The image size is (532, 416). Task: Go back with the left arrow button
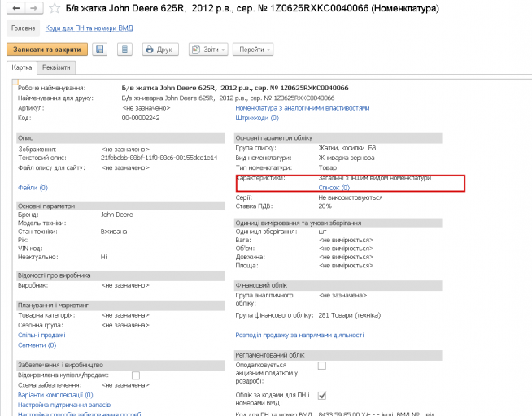pyautogui.click(x=16, y=8)
